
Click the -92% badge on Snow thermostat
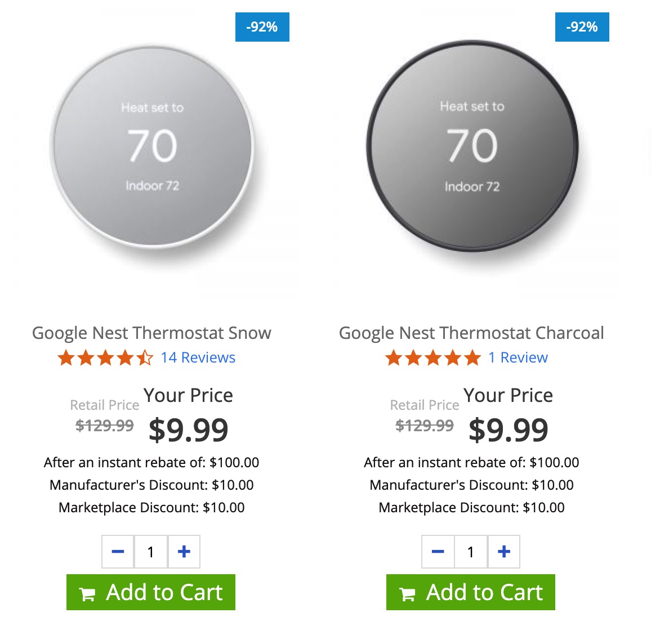(262, 27)
